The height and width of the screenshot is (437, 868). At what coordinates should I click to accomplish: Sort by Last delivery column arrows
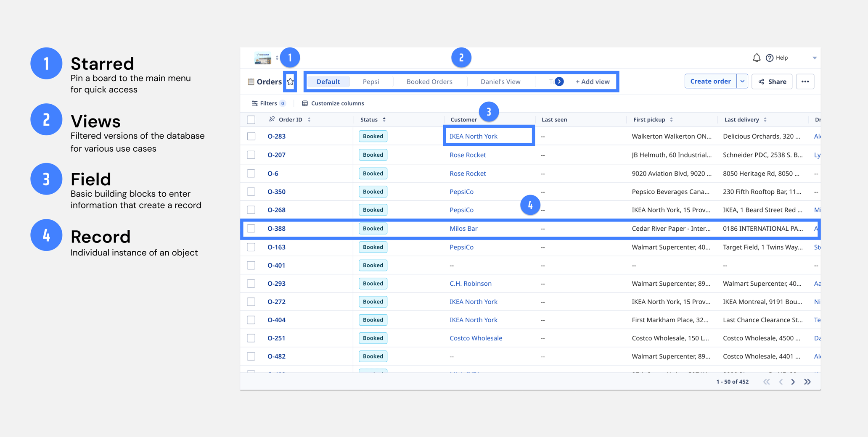(765, 120)
